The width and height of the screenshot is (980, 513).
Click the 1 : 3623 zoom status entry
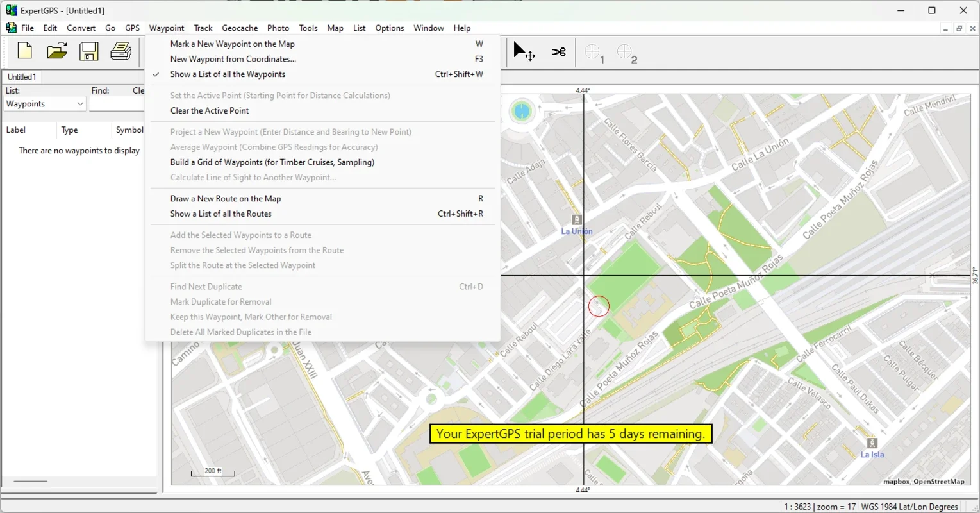820,507
